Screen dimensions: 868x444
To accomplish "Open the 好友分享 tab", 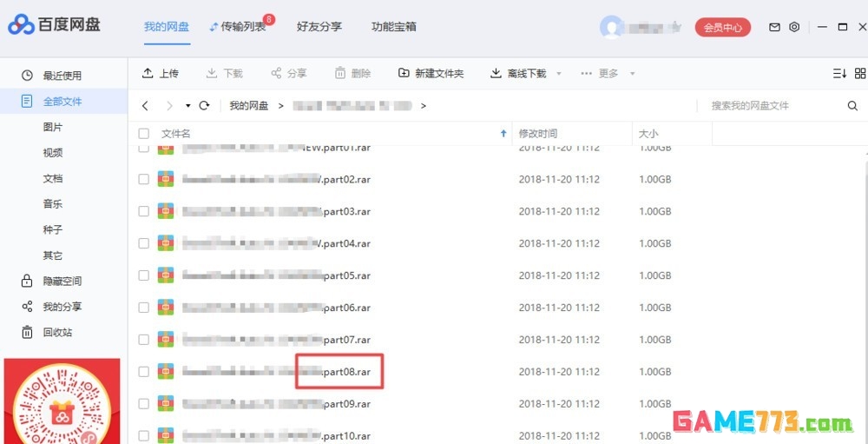I will [x=319, y=27].
